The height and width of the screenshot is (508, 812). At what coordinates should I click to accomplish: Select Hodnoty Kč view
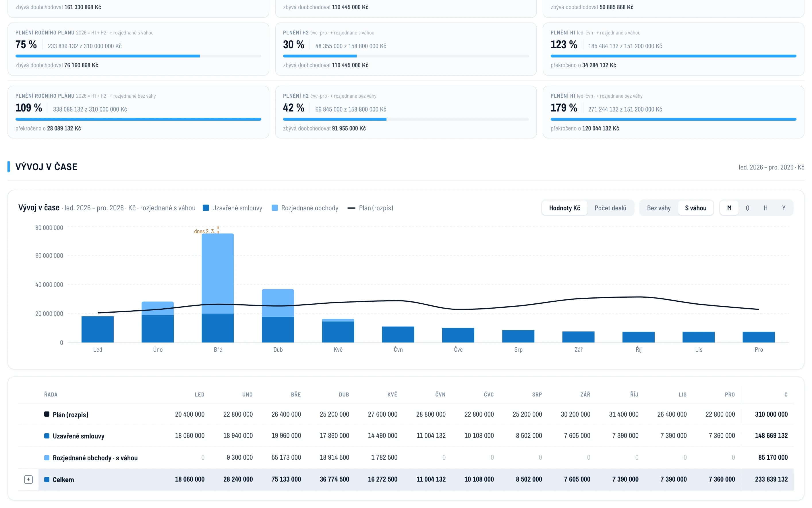pos(564,208)
